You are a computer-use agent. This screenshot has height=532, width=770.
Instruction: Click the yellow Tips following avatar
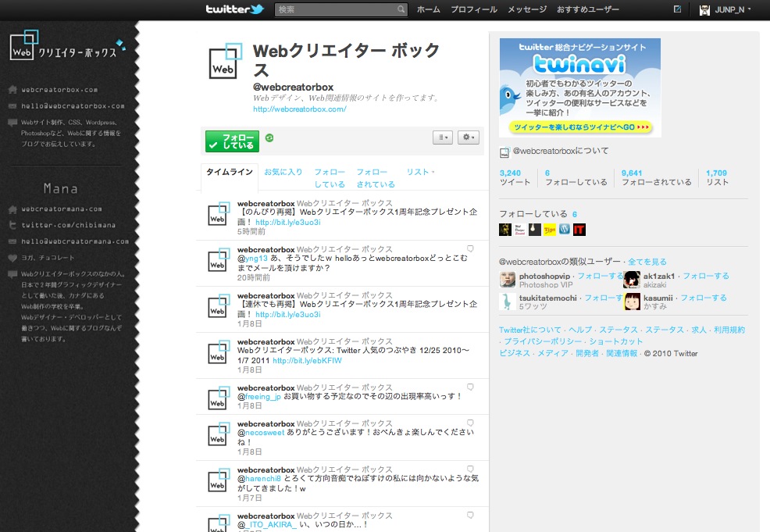[550, 230]
